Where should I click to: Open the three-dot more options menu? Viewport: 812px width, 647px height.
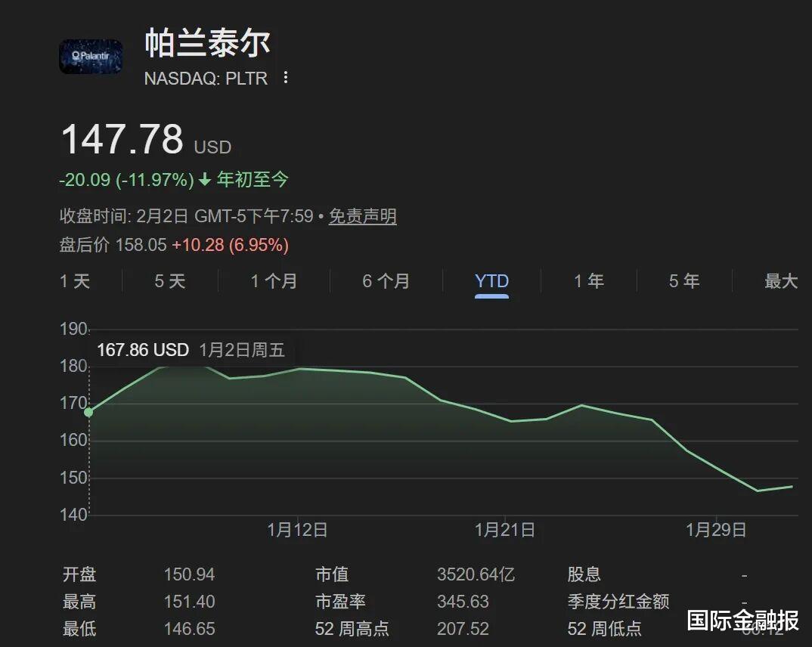285,78
